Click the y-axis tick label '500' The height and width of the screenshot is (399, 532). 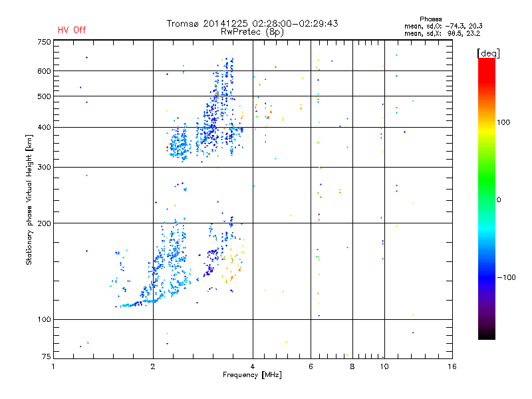coord(44,96)
